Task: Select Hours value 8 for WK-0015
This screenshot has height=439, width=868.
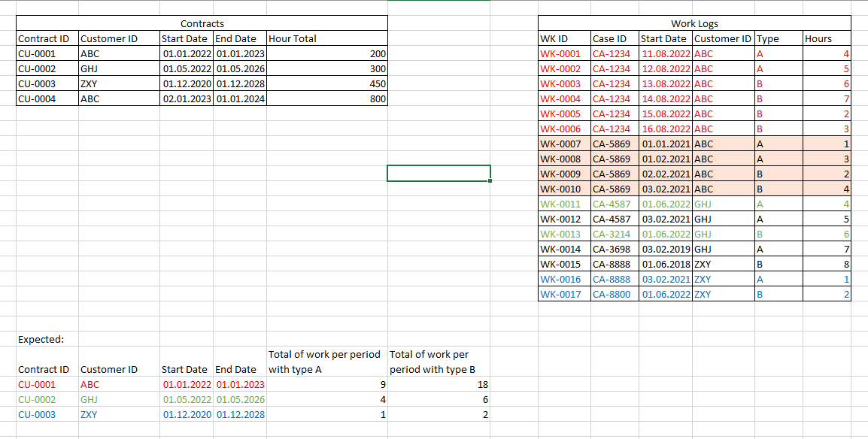Action: tap(827, 265)
